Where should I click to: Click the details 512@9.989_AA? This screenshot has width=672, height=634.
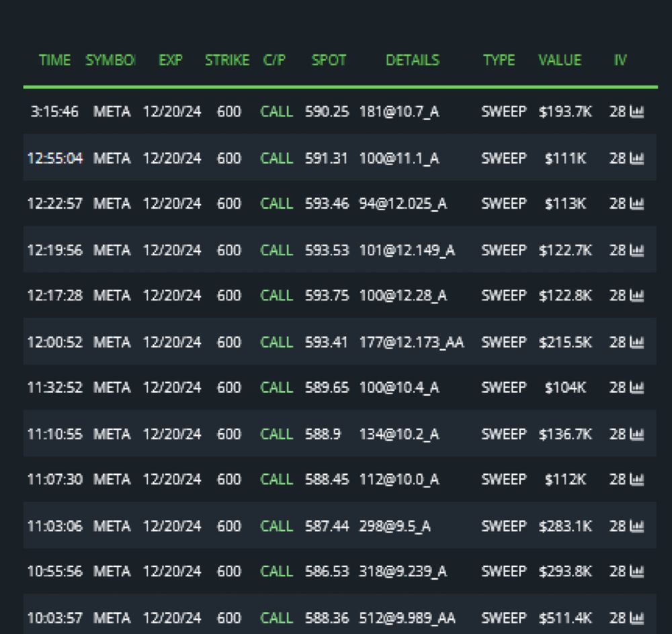[x=407, y=618]
